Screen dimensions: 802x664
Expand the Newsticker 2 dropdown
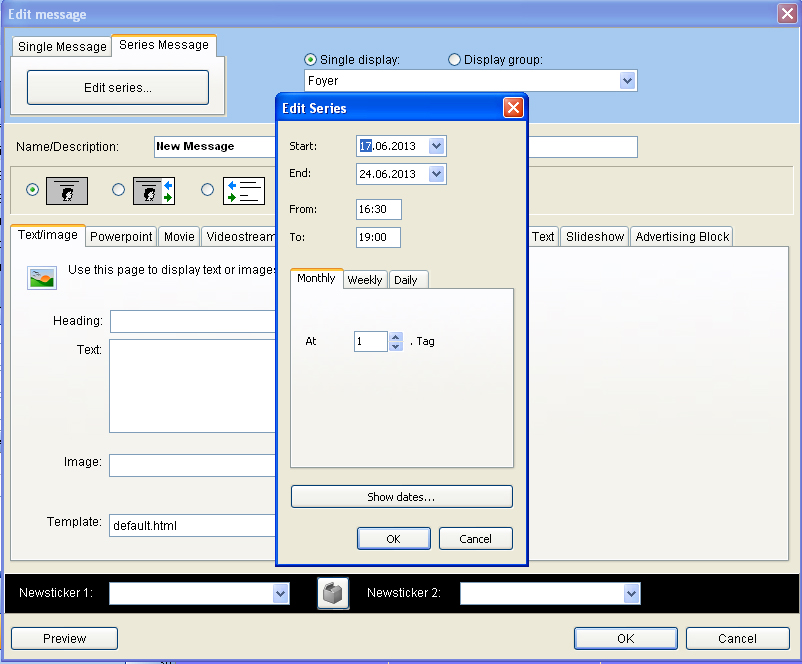[x=631, y=594]
